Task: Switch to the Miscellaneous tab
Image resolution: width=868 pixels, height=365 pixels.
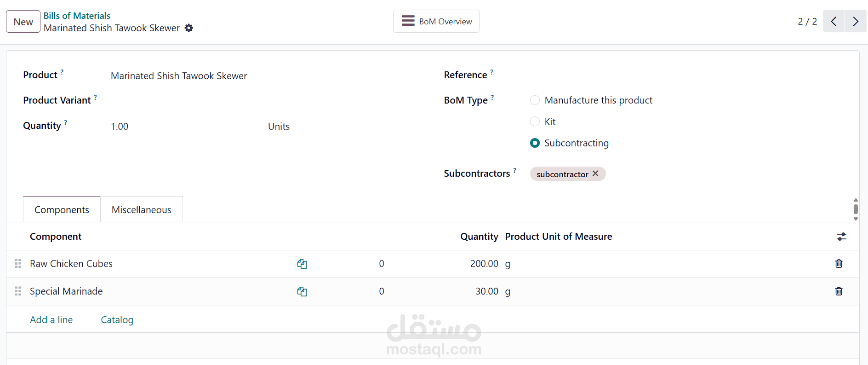Action: pyautogui.click(x=141, y=210)
